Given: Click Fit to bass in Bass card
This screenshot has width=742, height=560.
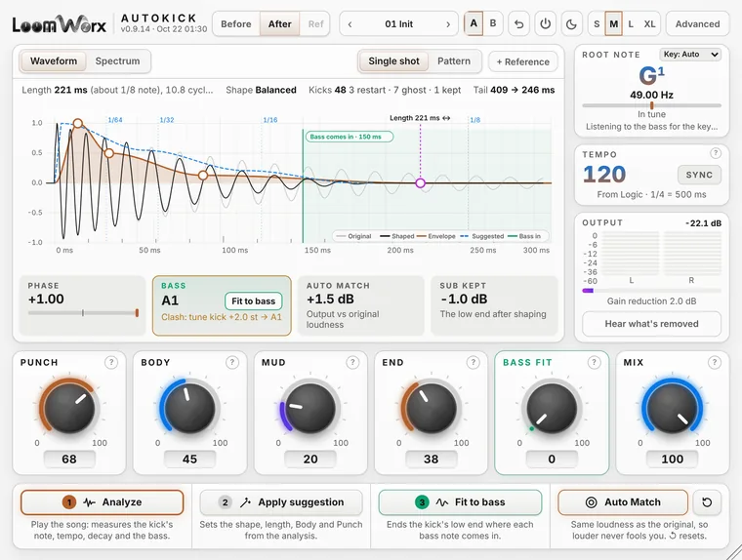Looking at the screenshot, I should click(x=253, y=300).
